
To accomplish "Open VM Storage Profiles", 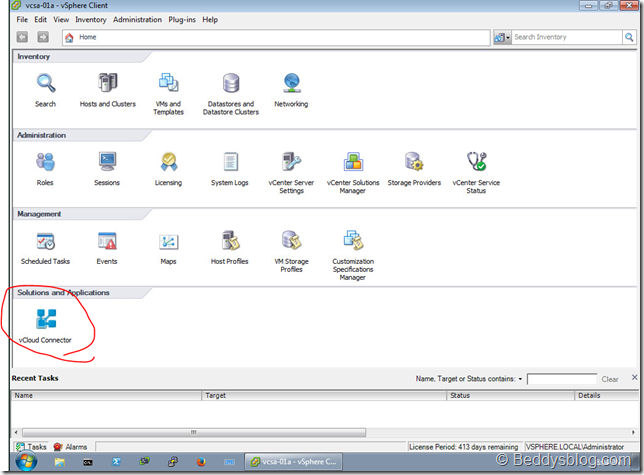I will [x=292, y=241].
